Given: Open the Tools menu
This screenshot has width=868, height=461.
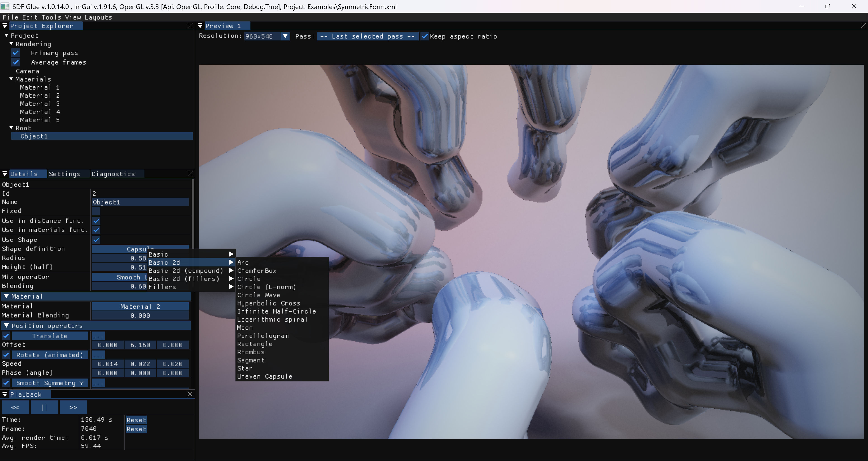Looking at the screenshot, I should point(51,17).
